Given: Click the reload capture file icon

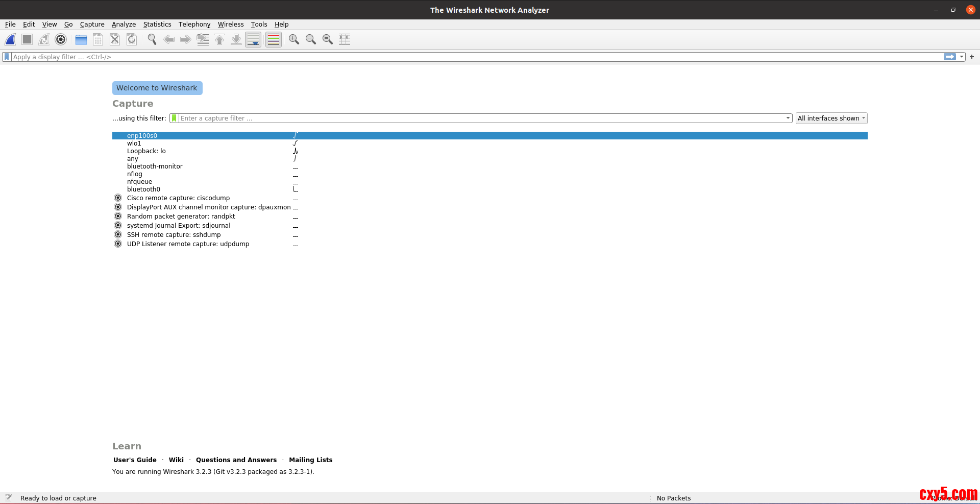Looking at the screenshot, I should [132, 39].
